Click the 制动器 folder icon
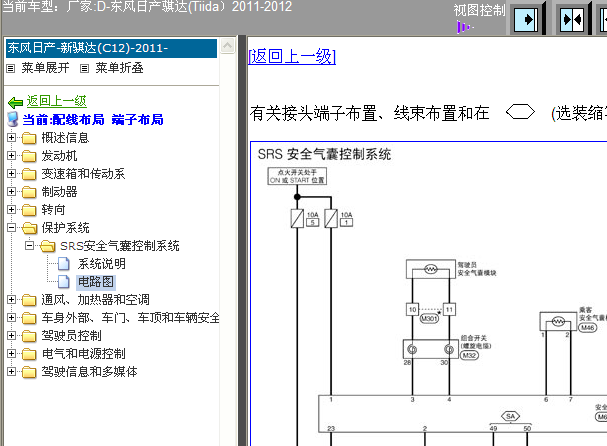 (x=29, y=192)
